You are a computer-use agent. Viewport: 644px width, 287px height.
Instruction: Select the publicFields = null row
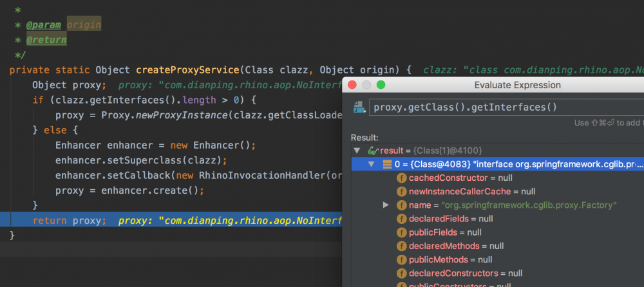(x=497, y=232)
